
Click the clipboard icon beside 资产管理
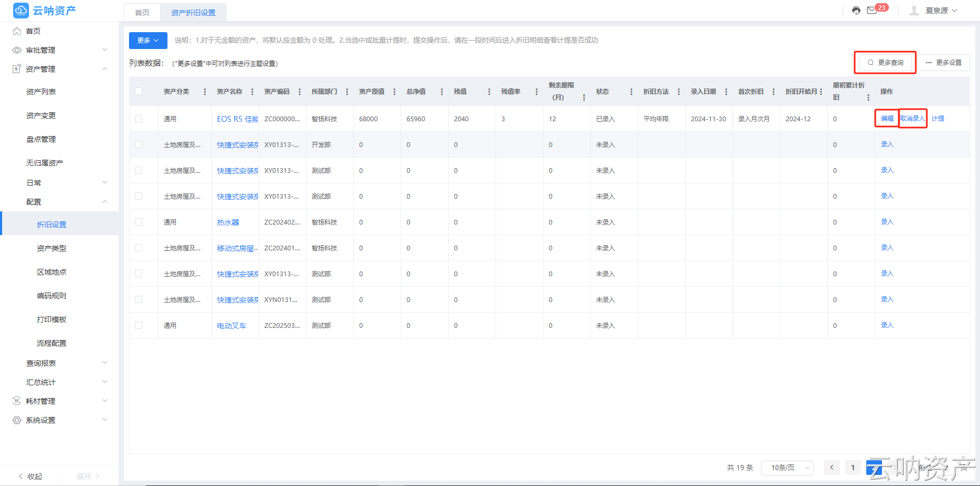(x=17, y=69)
